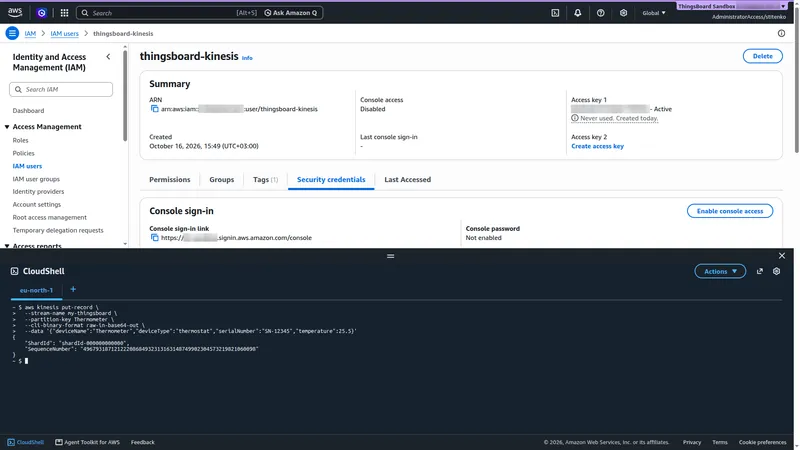800x450 pixels.
Task: Open CloudShell in new browser tab icon
Action: point(760,271)
